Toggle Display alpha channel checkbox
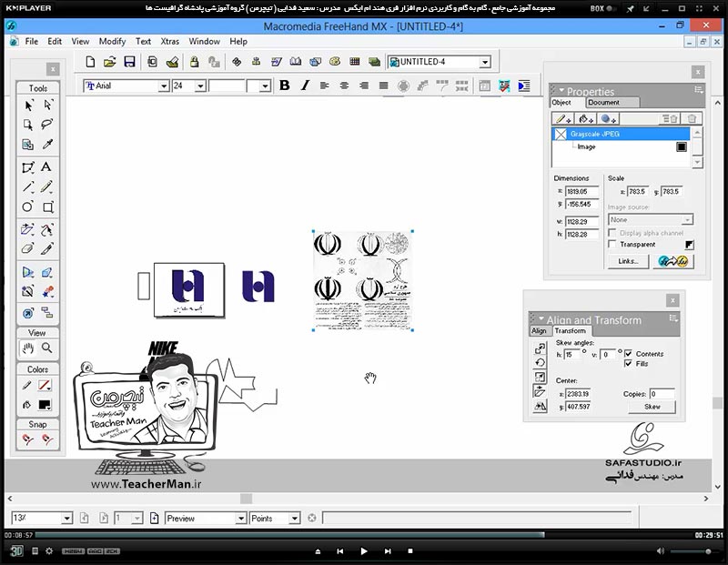728x565 pixels. point(612,233)
